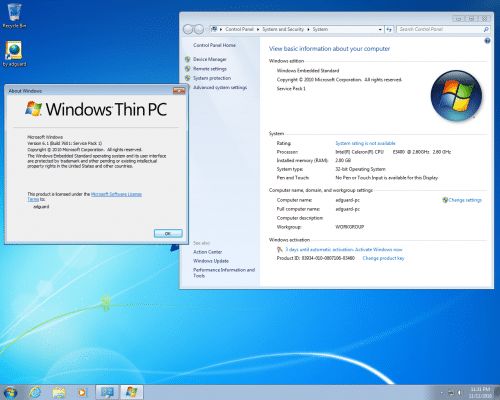Click the Activate Windows now link
Image resolution: width=500 pixels, height=400 pixels.
point(378,249)
